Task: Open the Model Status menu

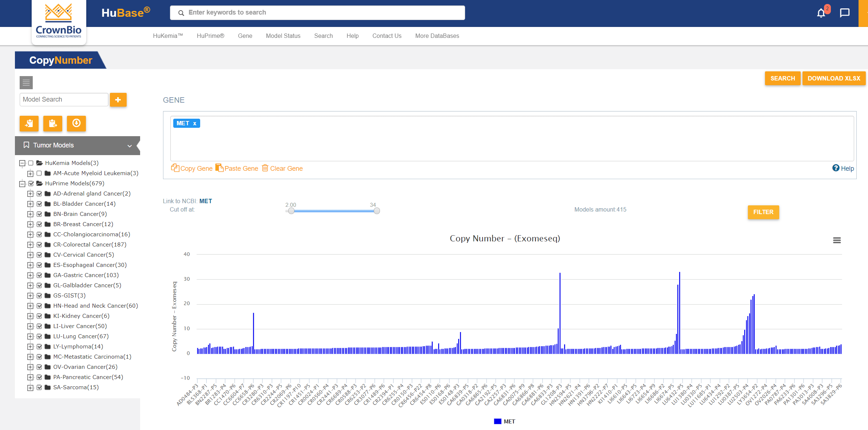Action: click(x=283, y=36)
